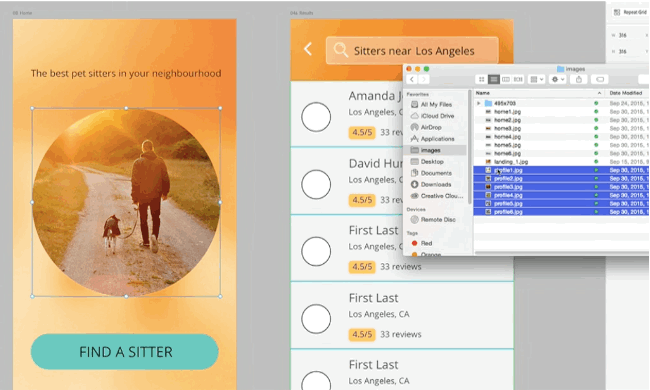The image size is (650, 390).
Task: Select images folder in Finder sidebar
Action: click(436, 150)
